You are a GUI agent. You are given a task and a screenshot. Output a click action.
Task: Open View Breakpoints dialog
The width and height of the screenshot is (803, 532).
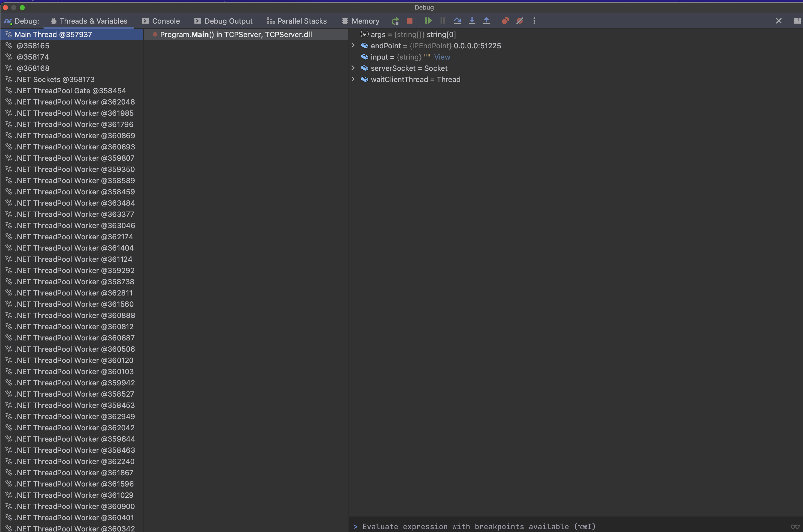[505, 21]
